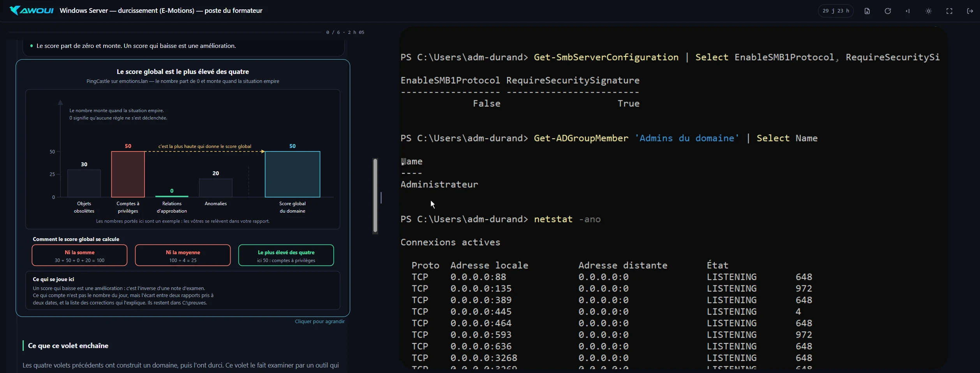Screen dimensions: 980x373
Task: Click the course panel vertical scrollbar
Action: point(375,195)
